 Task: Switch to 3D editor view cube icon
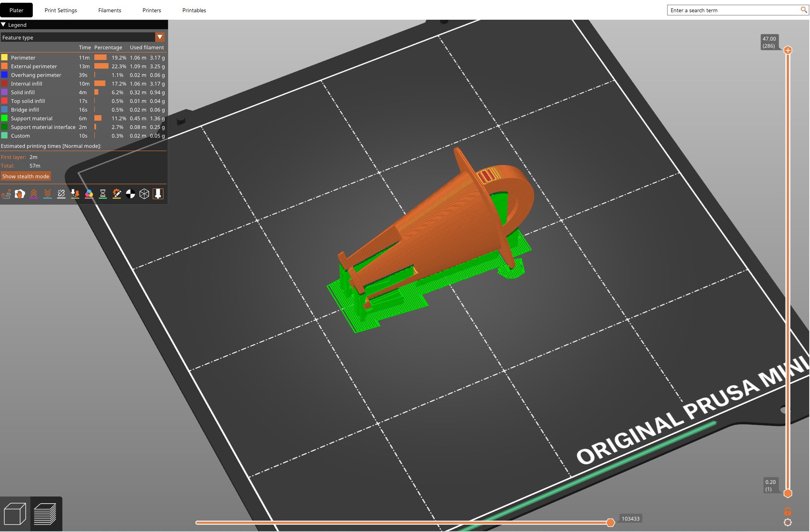coord(15,514)
